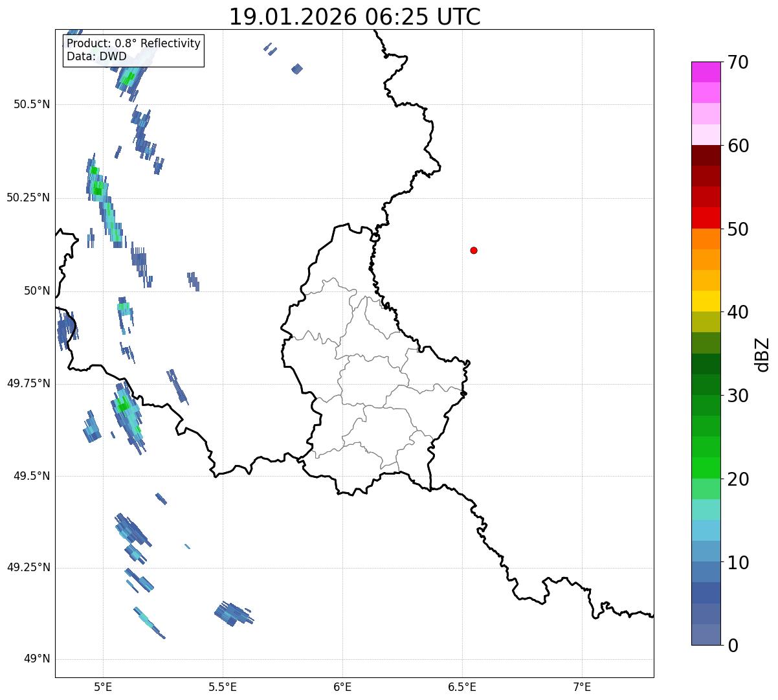Click the colorbar tick label 50
Viewport: 778px width, 700px height.
tap(738, 229)
